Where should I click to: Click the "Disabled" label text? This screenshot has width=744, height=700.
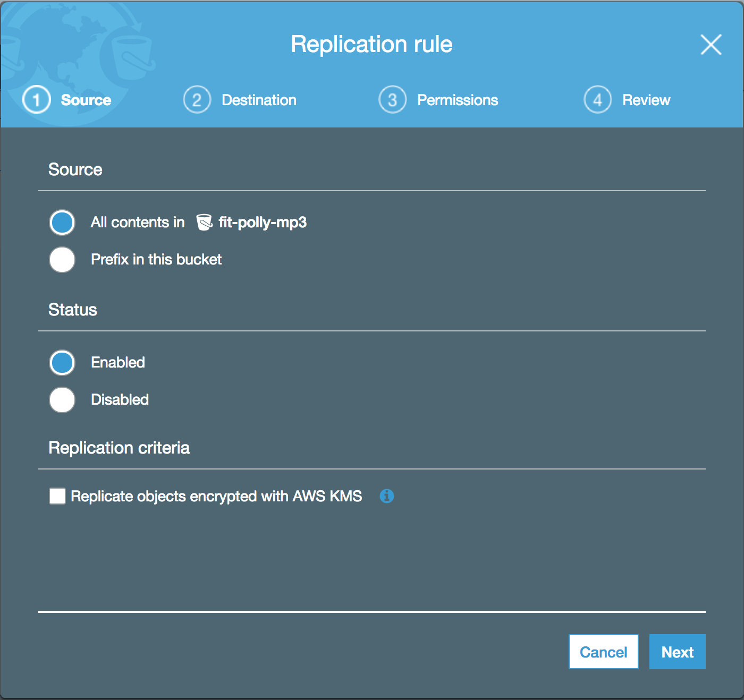120,399
